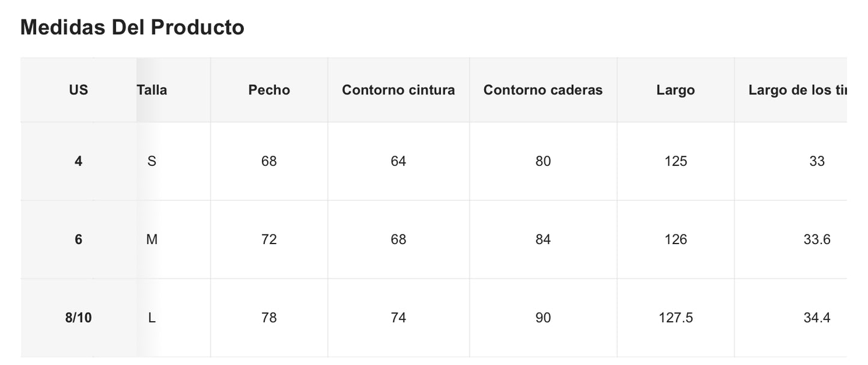
Task: Click the Pecho column header
Action: coord(269,90)
